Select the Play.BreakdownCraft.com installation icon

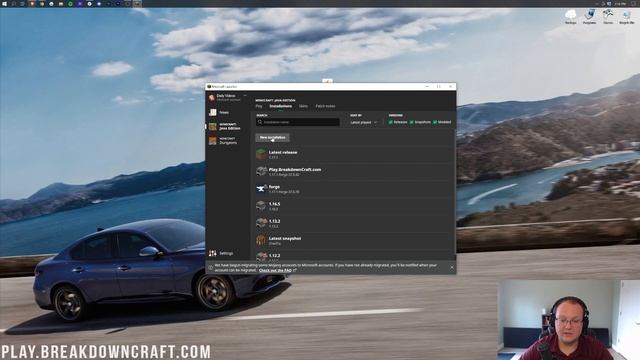261,171
